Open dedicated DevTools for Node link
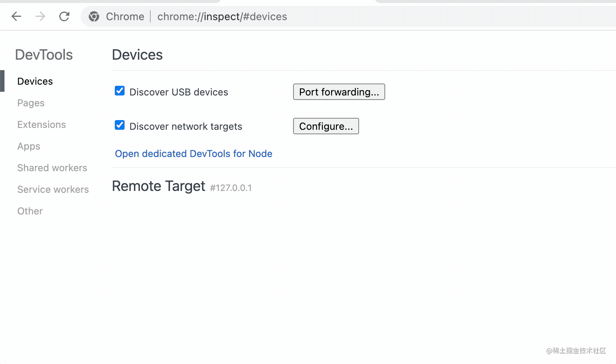The height and width of the screenshot is (364, 616). click(194, 154)
